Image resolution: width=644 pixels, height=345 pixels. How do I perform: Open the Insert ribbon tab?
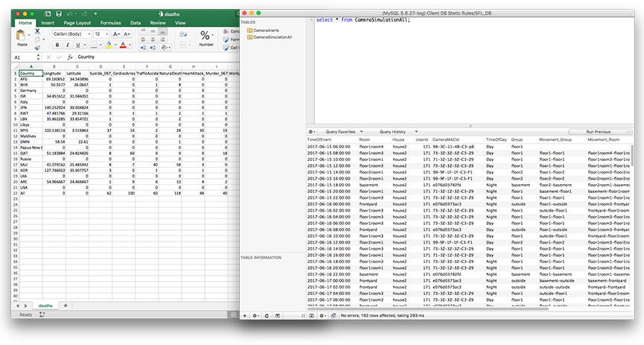click(48, 23)
